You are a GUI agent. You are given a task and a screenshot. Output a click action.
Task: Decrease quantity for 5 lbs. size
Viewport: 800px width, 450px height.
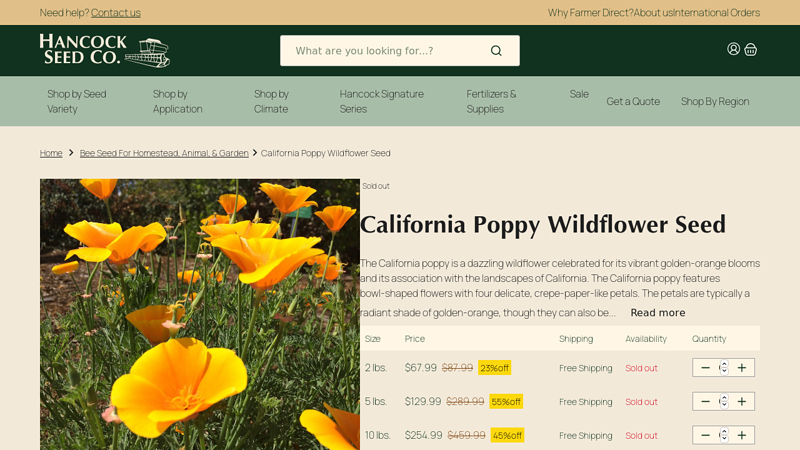pos(705,402)
